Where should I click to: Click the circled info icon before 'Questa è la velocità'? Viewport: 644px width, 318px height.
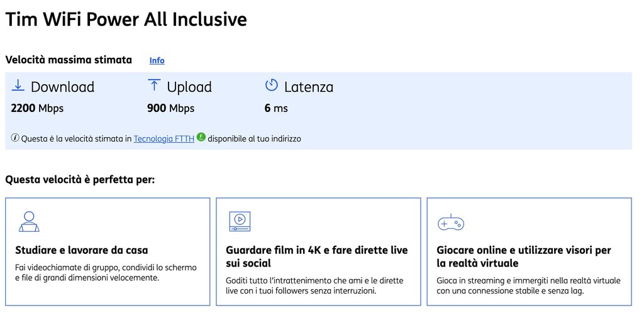(15, 138)
